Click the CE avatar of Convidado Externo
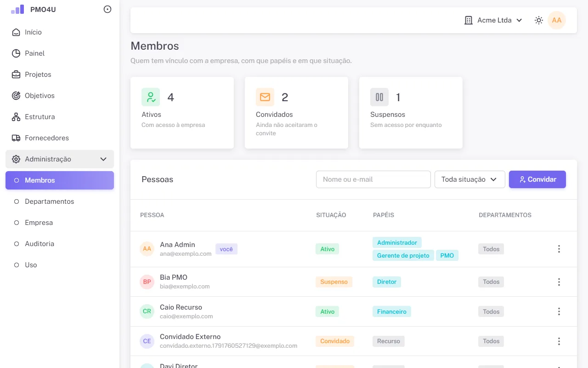This screenshot has width=588, height=368. tap(147, 341)
